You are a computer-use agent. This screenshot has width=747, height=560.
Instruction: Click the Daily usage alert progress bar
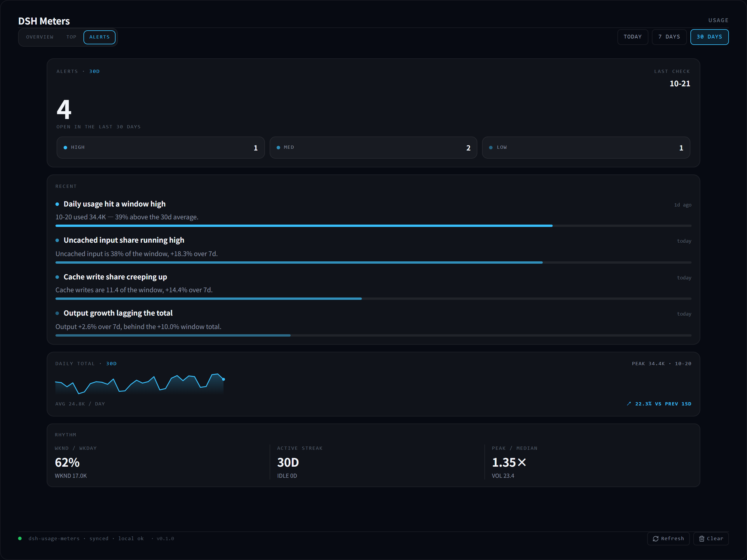373,226
